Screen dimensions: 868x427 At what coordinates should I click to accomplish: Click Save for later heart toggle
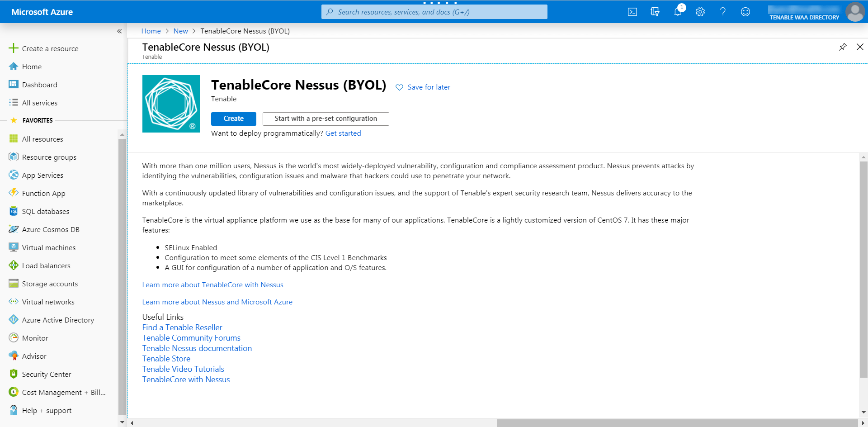pos(423,87)
